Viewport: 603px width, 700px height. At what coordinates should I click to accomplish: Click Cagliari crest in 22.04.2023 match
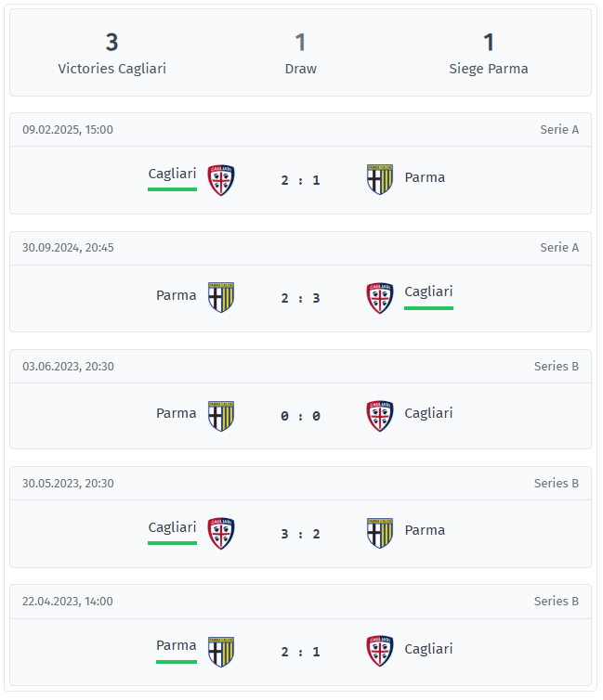click(380, 651)
